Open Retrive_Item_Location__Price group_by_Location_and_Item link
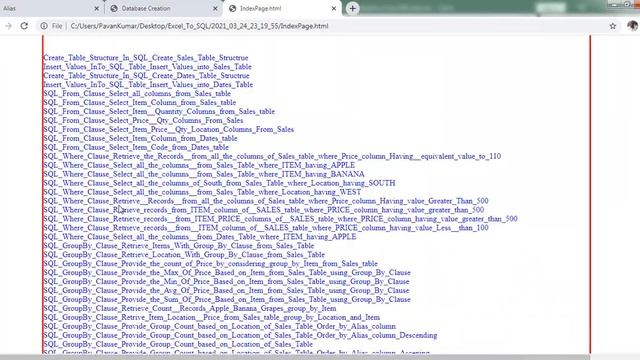Image resolution: width=640 pixels, height=360 pixels. [x=211, y=318]
